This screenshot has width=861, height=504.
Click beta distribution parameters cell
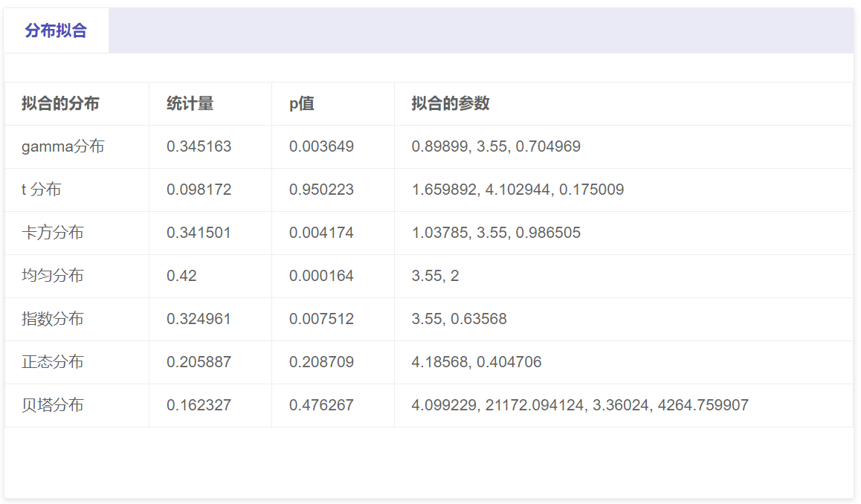[580, 405]
